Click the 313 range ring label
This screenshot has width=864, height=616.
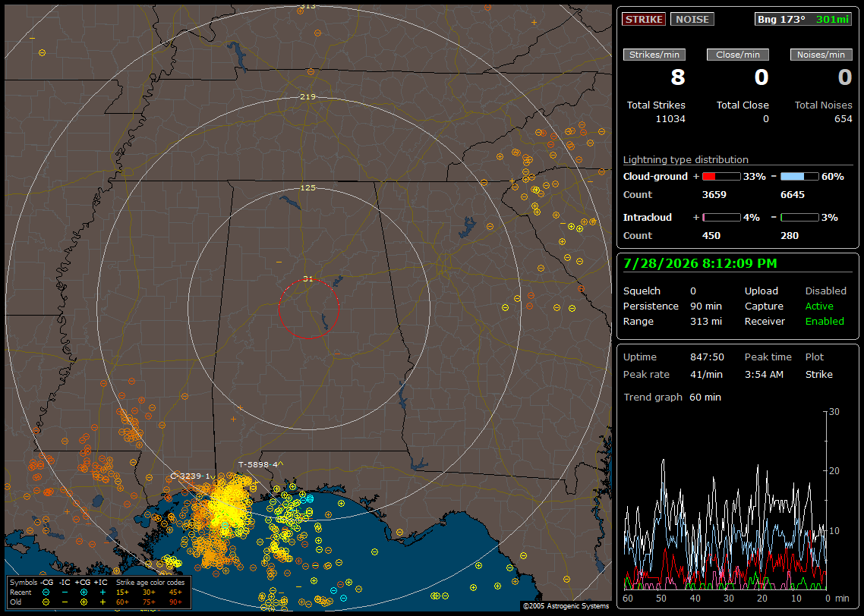pyautogui.click(x=307, y=7)
